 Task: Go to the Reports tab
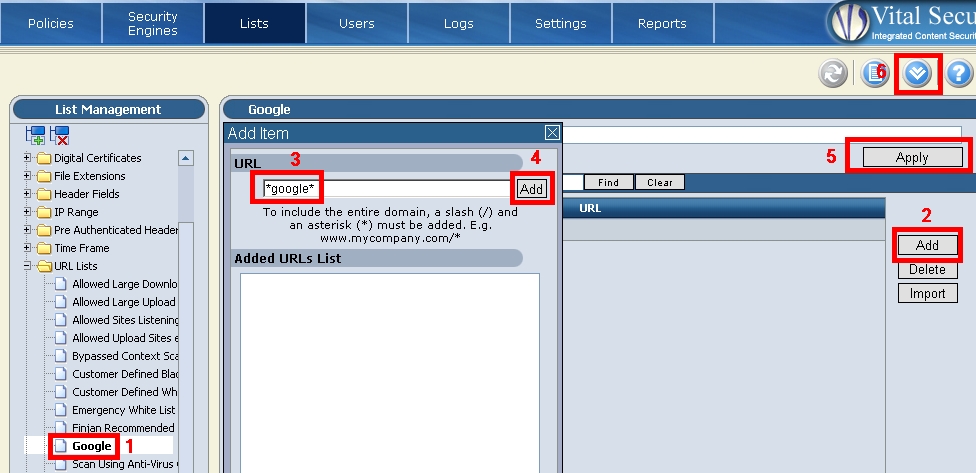click(x=662, y=23)
